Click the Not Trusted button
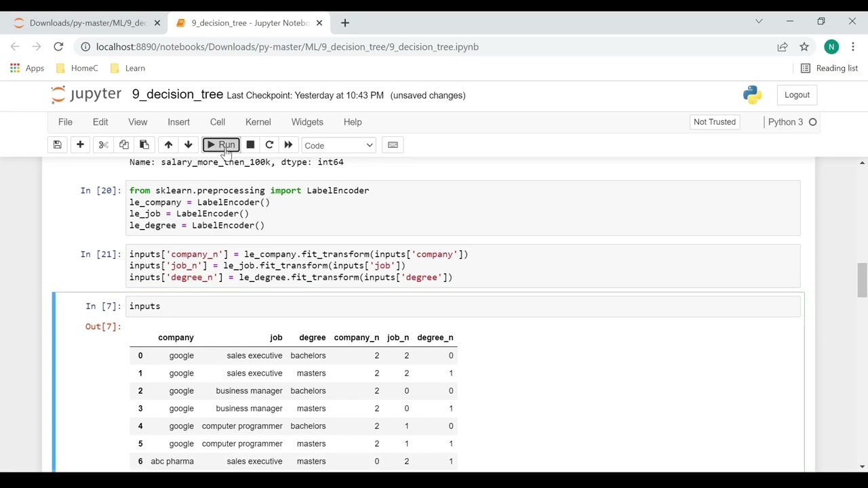 715,122
